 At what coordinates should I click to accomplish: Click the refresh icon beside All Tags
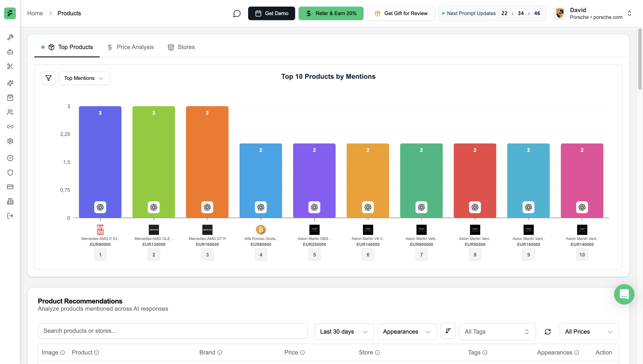tap(547, 332)
